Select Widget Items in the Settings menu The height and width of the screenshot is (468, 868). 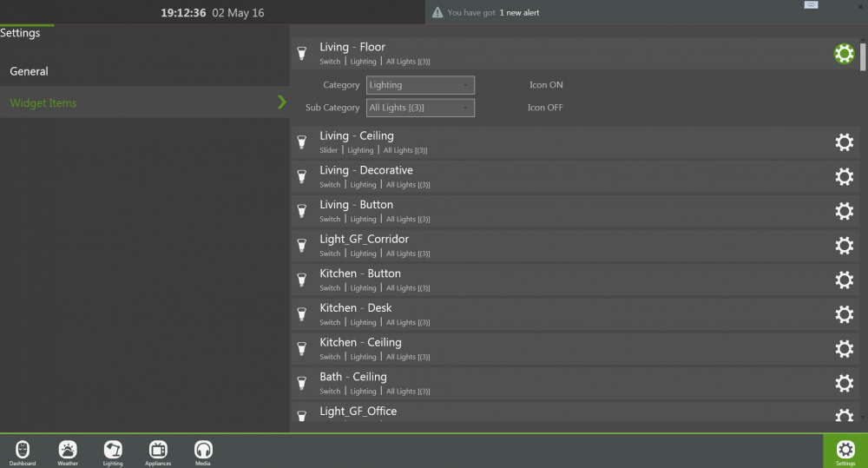[43, 102]
